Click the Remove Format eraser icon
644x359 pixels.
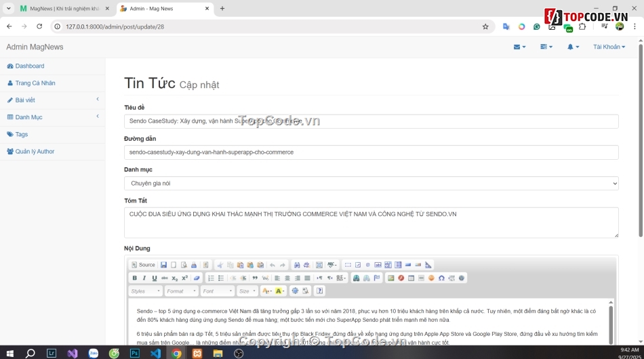click(197, 278)
